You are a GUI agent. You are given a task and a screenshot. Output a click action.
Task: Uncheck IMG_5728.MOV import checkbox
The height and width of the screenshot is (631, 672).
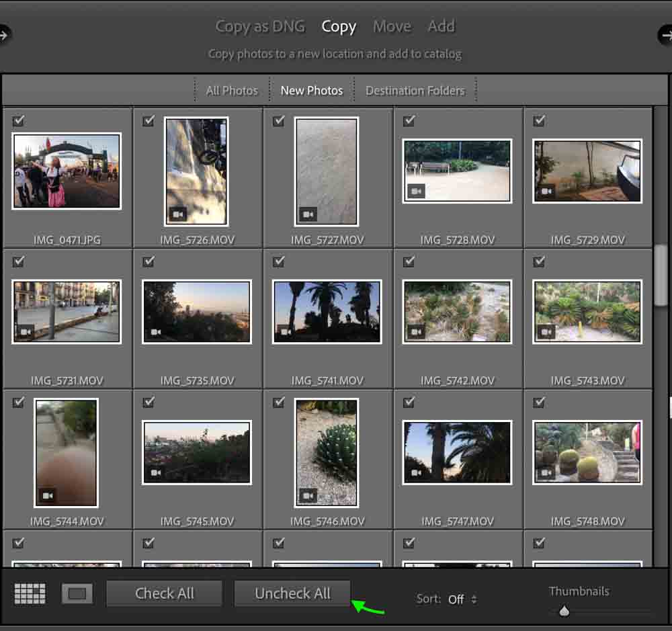409,120
